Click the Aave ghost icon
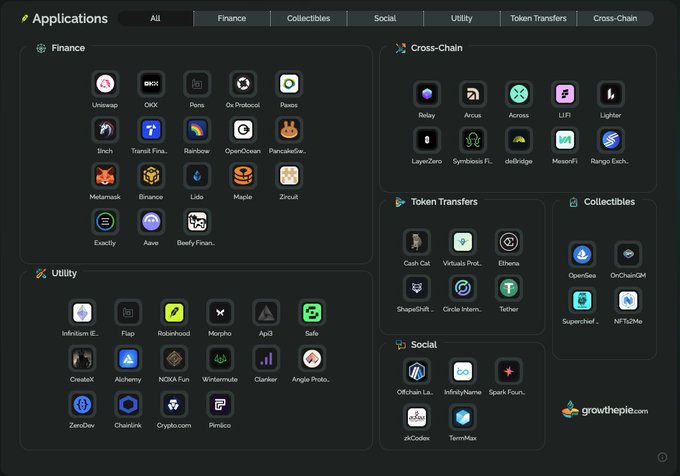 click(x=151, y=222)
